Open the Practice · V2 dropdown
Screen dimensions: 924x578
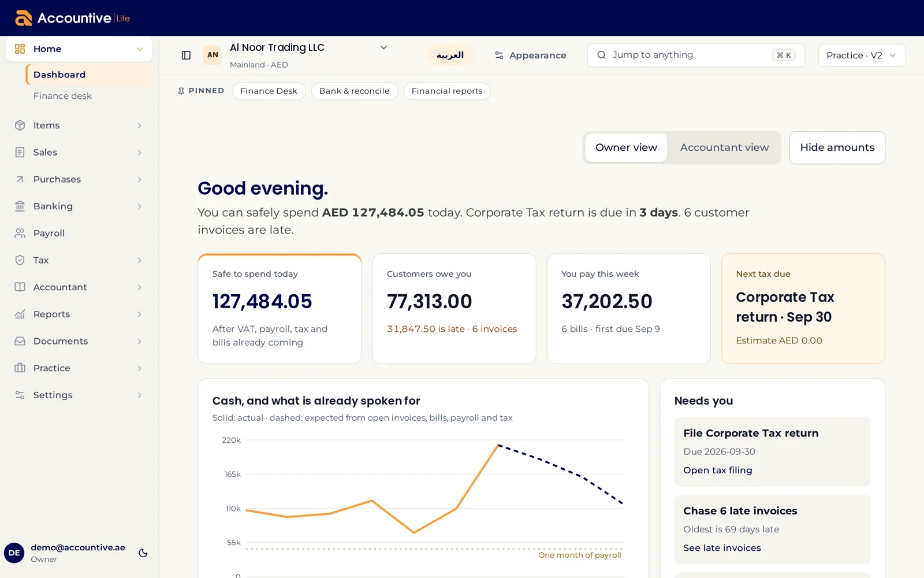(862, 55)
